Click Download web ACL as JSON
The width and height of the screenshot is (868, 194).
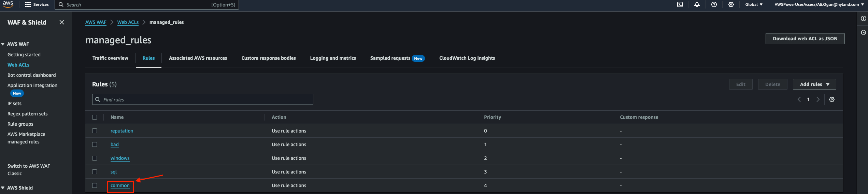pyautogui.click(x=805, y=39)
